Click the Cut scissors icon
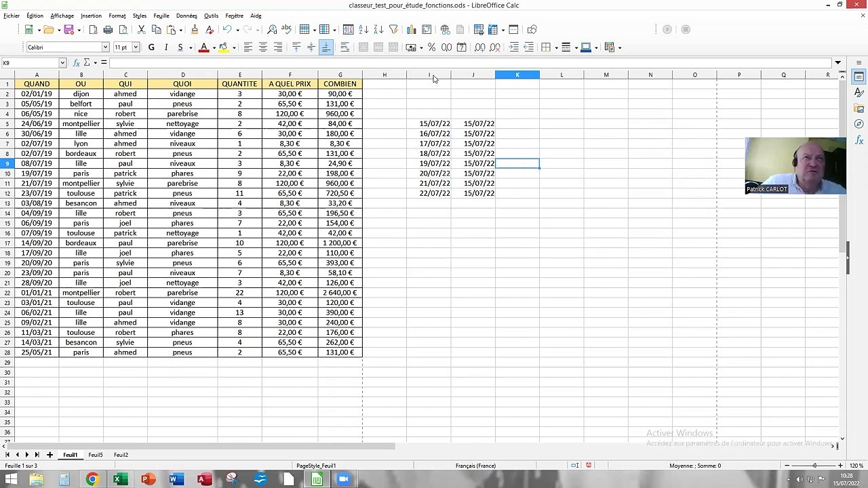868x488 pixels. [x=141, y=29]
